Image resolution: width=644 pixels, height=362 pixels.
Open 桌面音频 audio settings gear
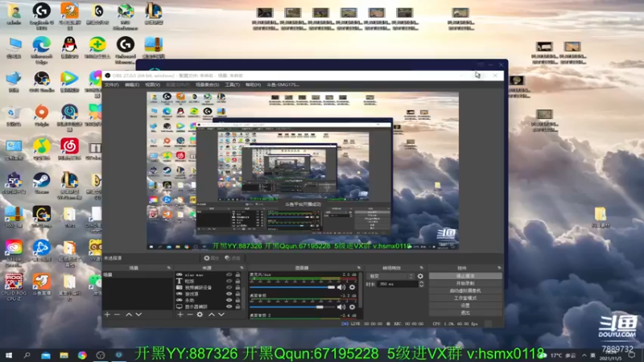352,307
